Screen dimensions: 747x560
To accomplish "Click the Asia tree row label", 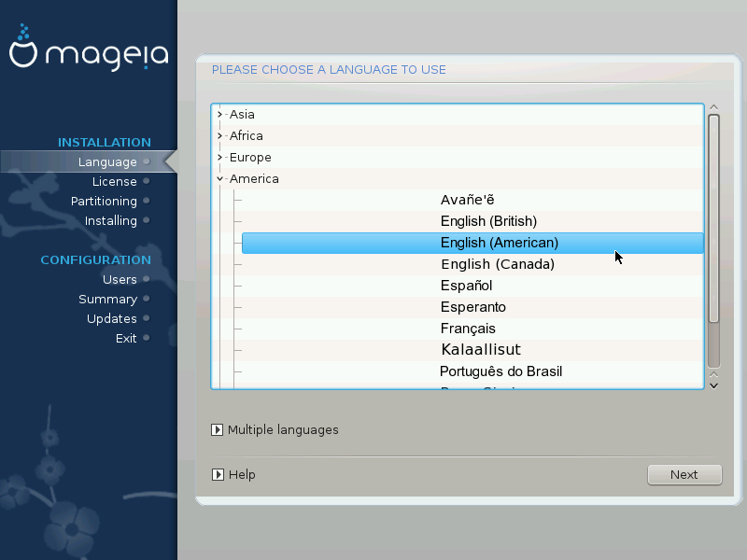I will [x=242, y=114].
